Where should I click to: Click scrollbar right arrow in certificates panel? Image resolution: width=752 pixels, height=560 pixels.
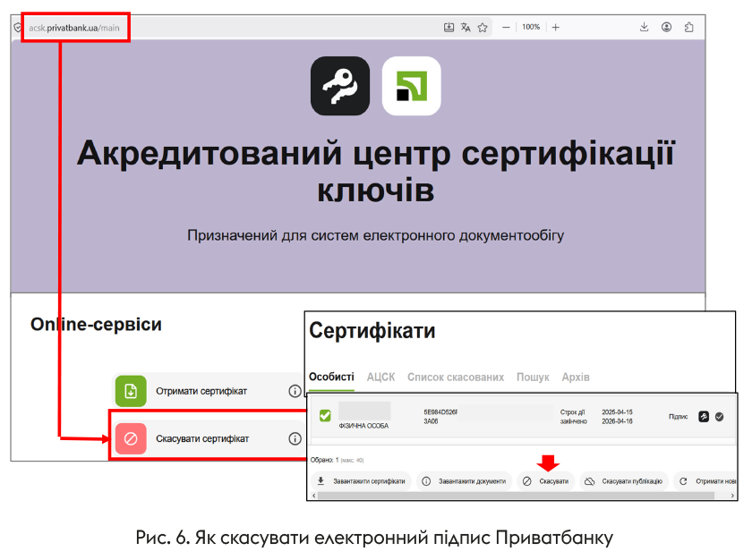[732, 496]
